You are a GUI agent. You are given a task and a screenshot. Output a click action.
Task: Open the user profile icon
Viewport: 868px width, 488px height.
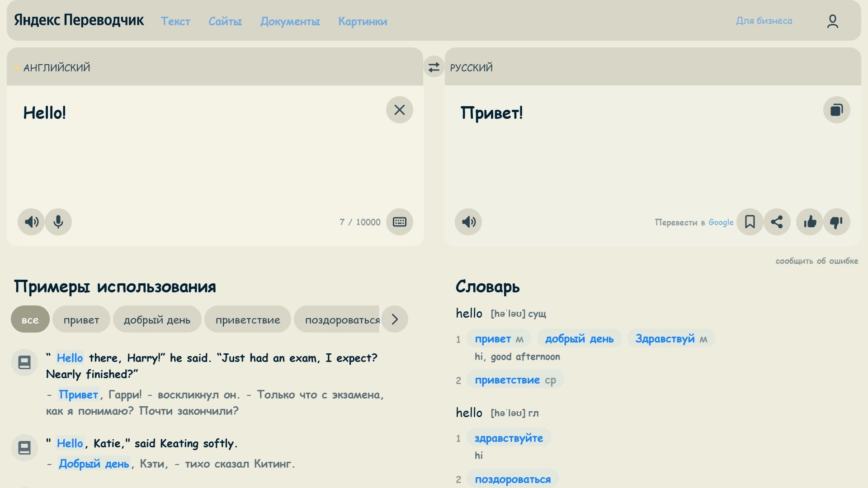pyautogui.click(x=833, y=21)
